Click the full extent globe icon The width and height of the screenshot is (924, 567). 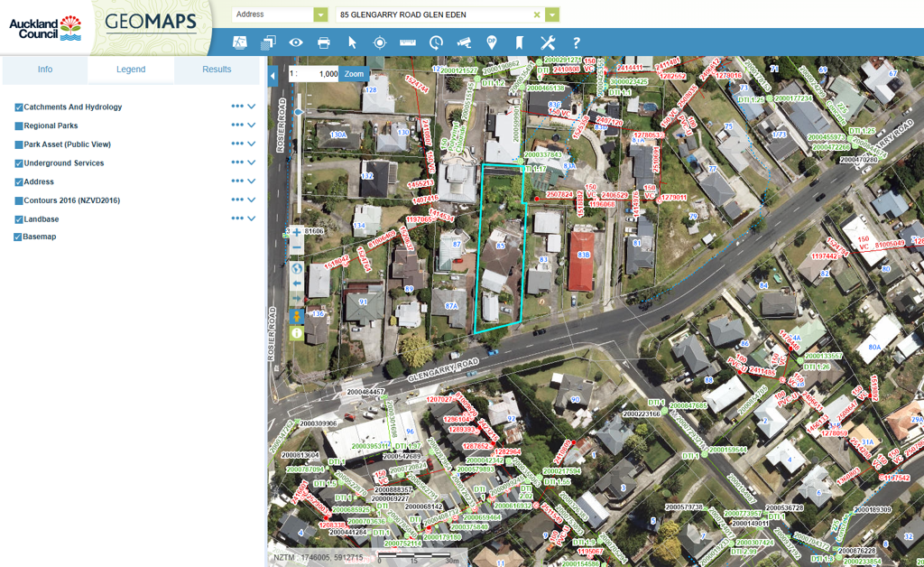click(296, 267)
